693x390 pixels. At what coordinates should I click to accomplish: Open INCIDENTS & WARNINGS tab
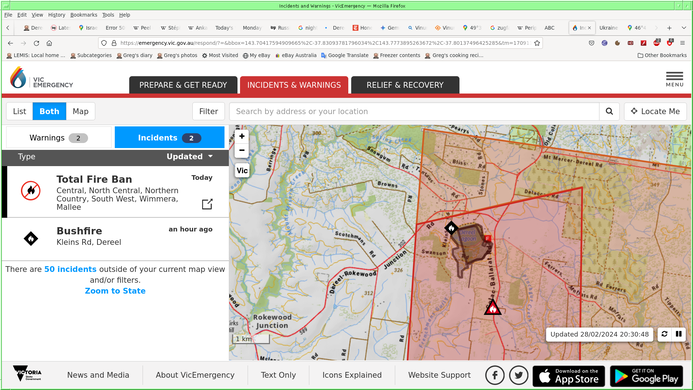[294, 85]
